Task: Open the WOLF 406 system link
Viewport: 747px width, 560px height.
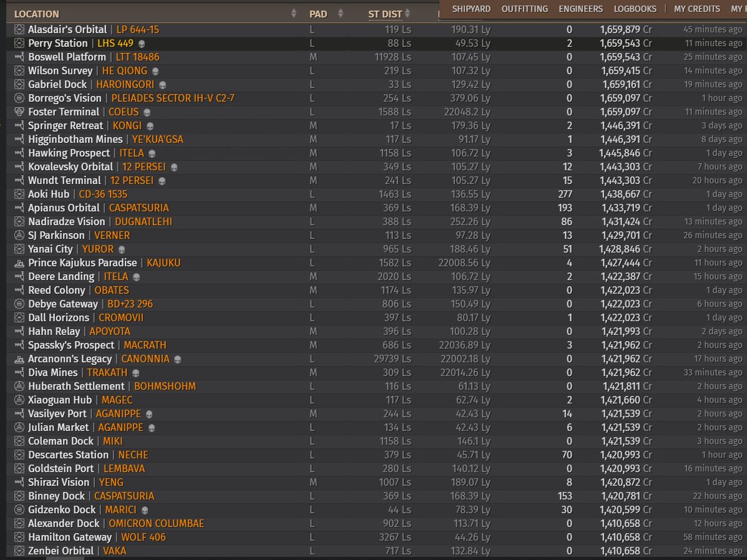Action: (x=144, y=537)
